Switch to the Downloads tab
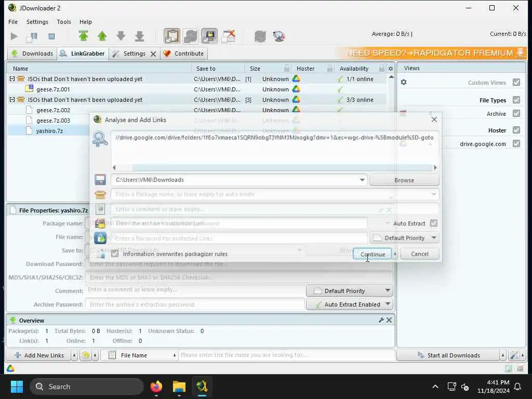This screenshot has width=532, height=399. click(x=32, y=54)
